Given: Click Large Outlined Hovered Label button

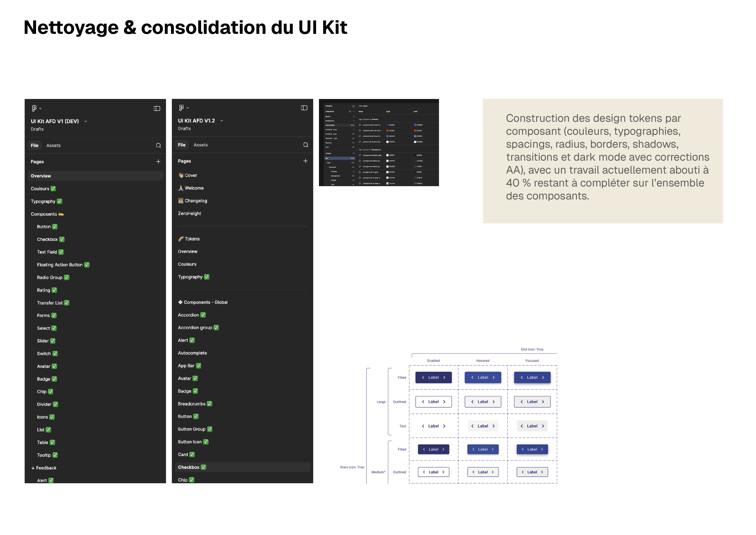Looking at the screenshot, I should click(483, 402).
